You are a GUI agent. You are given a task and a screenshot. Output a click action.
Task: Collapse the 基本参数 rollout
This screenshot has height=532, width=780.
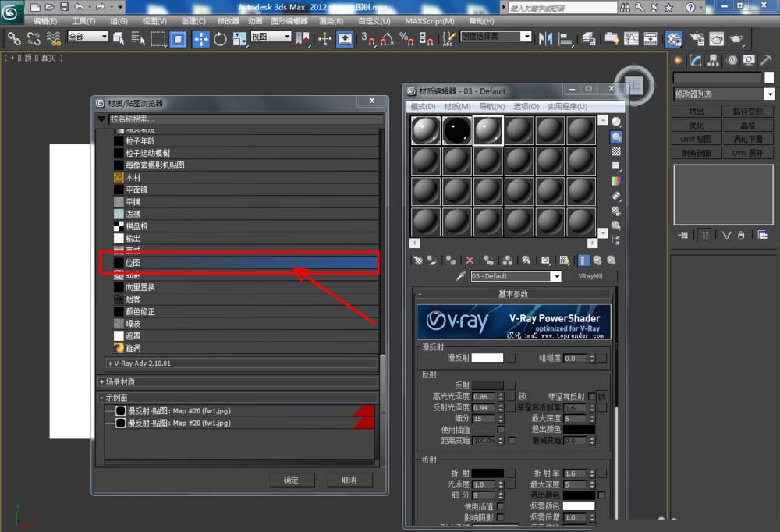(x=513, y=294)
